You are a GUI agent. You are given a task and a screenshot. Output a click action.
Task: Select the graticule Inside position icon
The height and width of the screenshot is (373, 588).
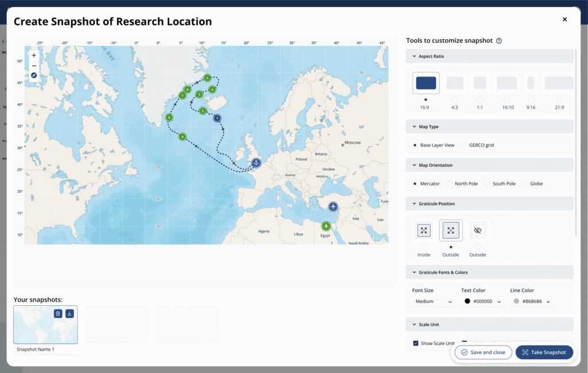pos(424,230)
